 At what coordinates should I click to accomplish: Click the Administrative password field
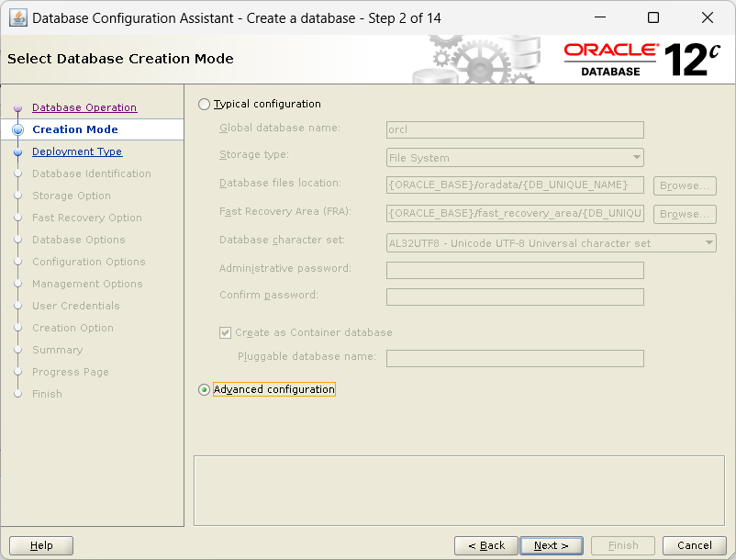pos(515,271)
